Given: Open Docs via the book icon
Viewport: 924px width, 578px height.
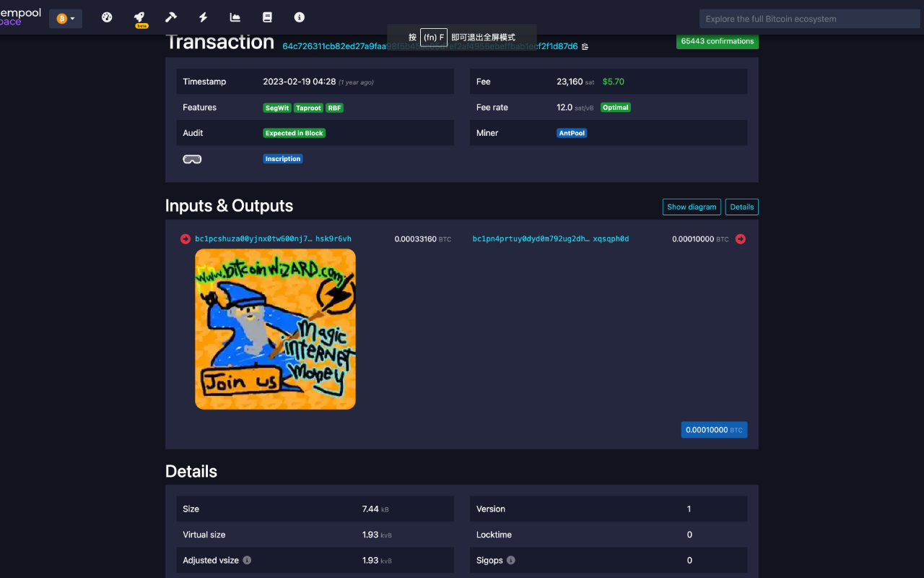Looking at the screenshot, I should 268,17.
